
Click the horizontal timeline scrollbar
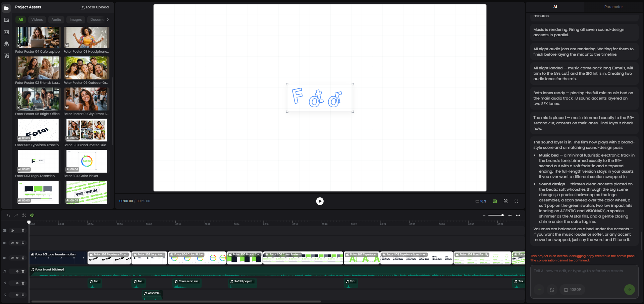coord(176,301)
